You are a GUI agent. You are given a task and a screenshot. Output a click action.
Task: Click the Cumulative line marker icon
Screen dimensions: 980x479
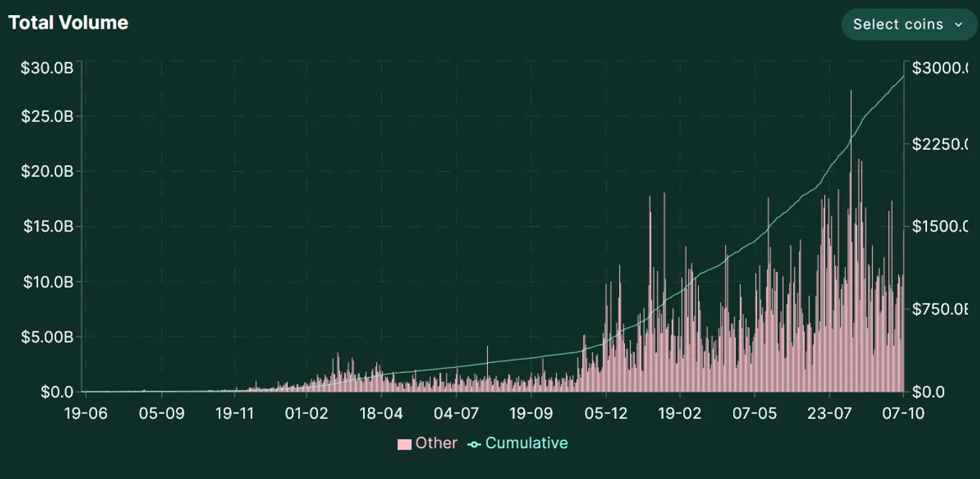coord(474,445)
